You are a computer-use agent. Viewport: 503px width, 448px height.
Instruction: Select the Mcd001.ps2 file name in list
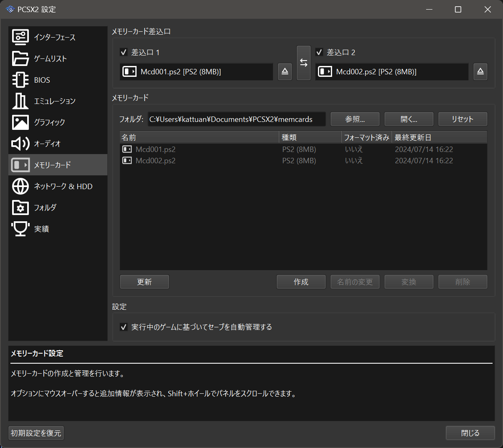pos(155,149)
